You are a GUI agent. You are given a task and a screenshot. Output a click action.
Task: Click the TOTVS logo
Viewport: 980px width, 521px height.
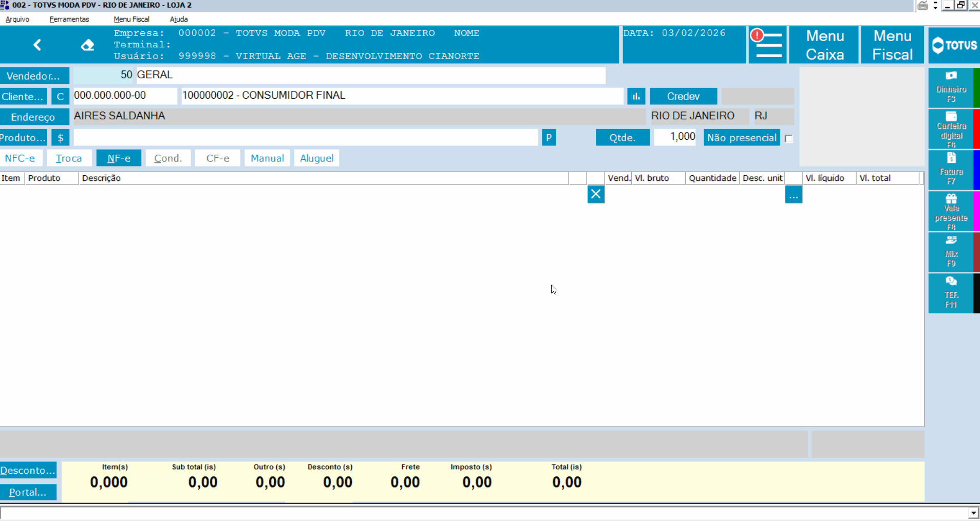pos(954,45)
